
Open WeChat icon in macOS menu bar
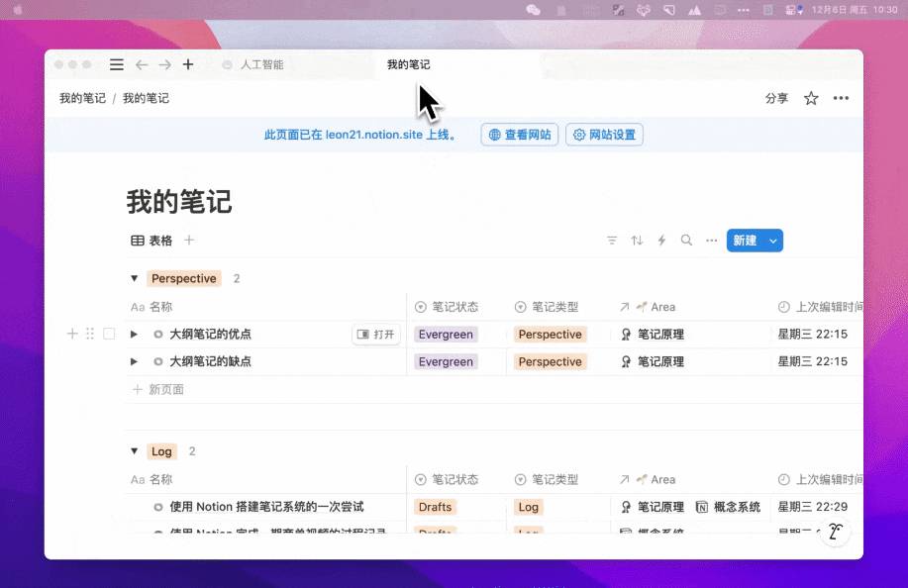point(534,10)
